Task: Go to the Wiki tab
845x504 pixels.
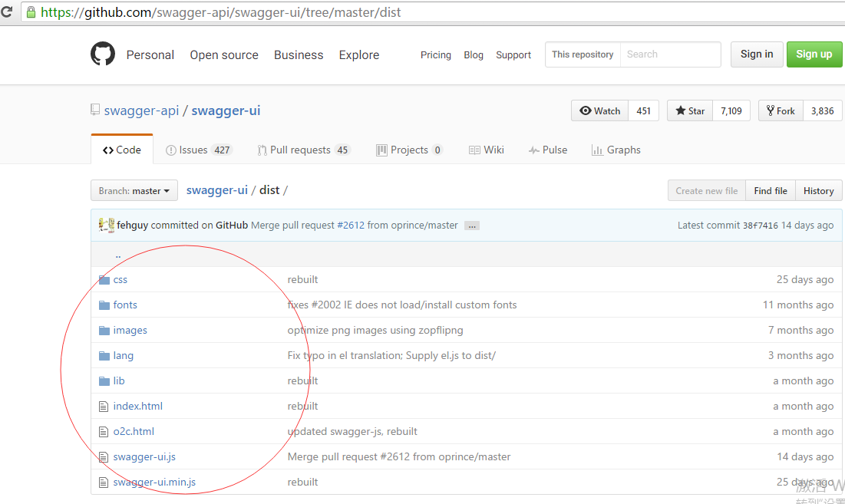Action: (x=486, y=150)
